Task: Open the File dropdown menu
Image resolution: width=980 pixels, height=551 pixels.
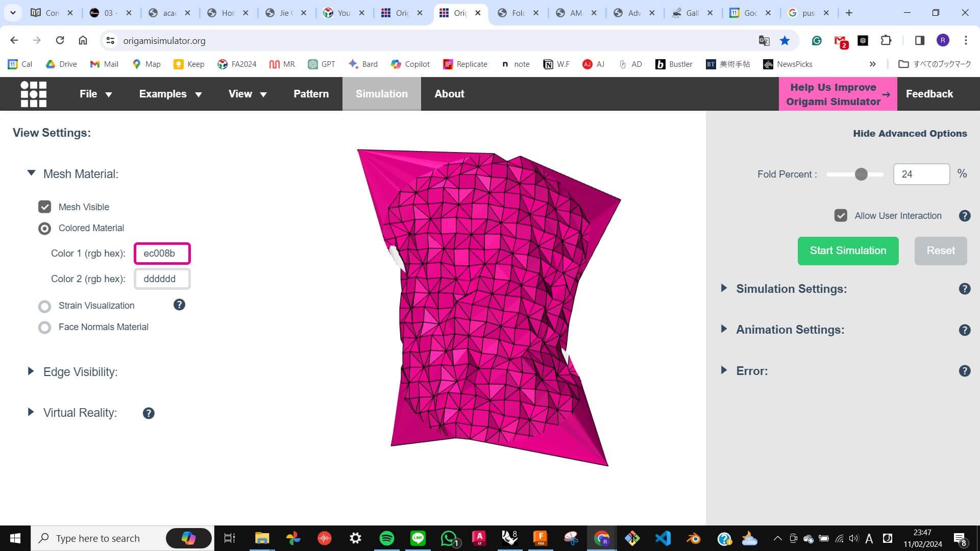Action: (x=95, y=94)
